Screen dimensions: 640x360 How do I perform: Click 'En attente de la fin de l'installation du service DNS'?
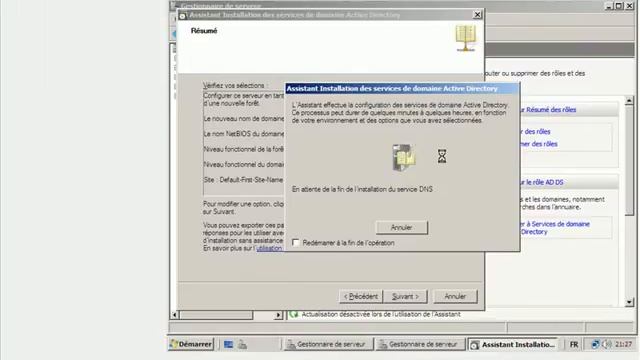tap(362, 189)
